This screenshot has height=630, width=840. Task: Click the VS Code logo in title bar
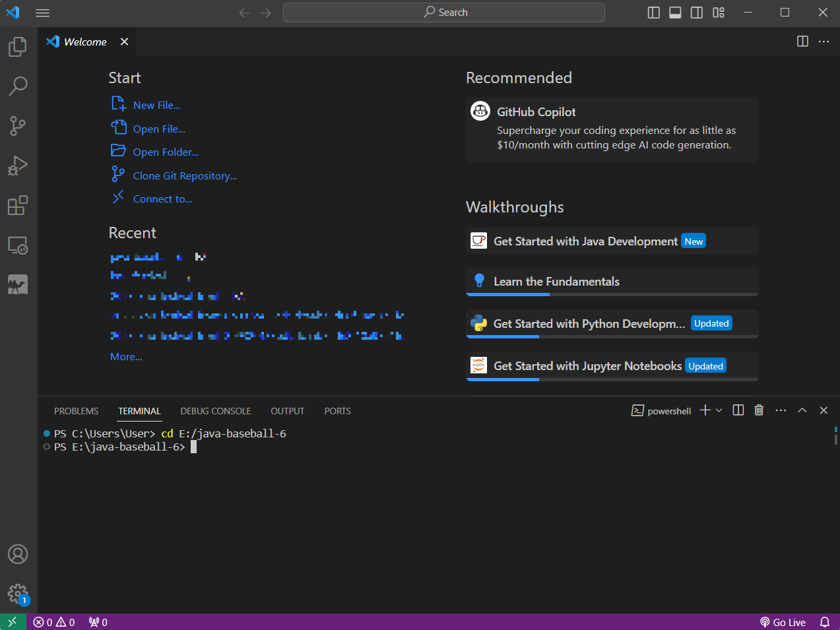coord(13,13)
